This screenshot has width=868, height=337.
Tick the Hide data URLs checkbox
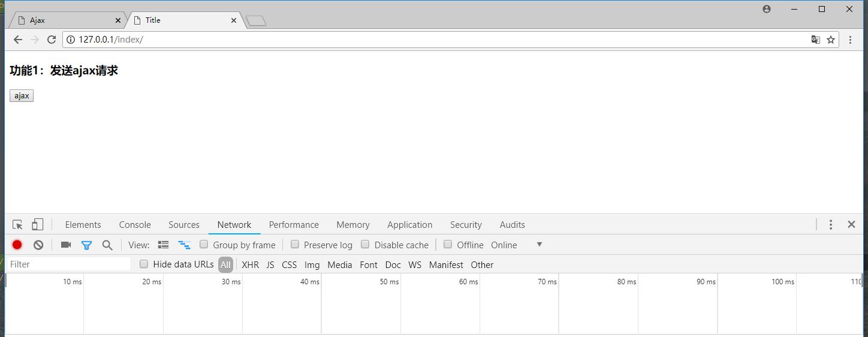click(x=144, y=264)
